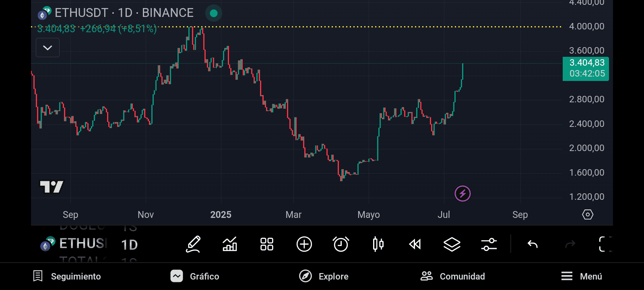Viewport: 644px width, 290px height.
Task: Click the 2.800,00 price axis label
Action: (x=586, y=99)
